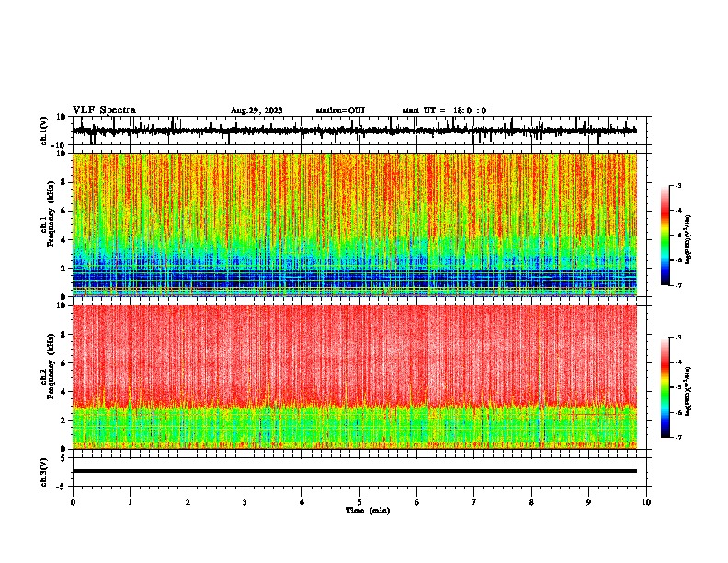Click the "1" tick on the time axis
This screenshot has height=563, width=728.
[130, 502]
